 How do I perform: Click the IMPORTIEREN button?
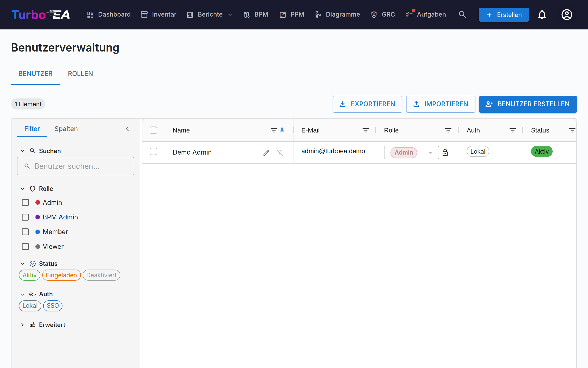(x=441, y=104)
